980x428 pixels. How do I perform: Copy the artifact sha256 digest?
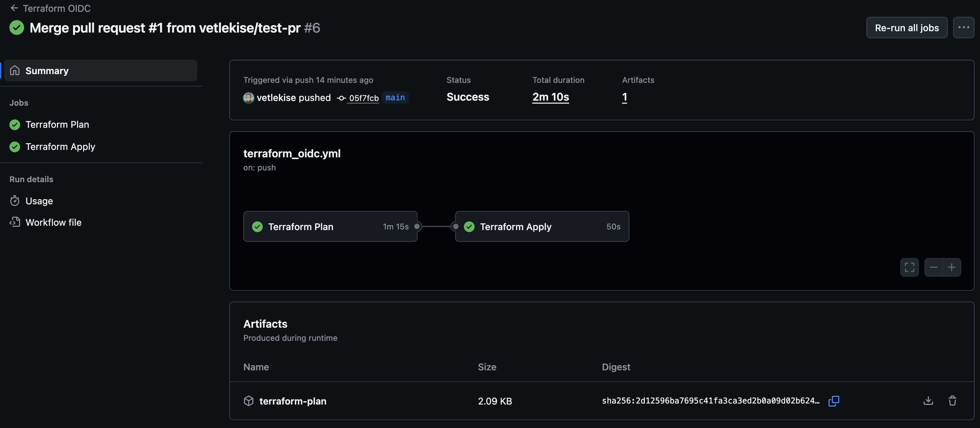(x=834, y=400)
